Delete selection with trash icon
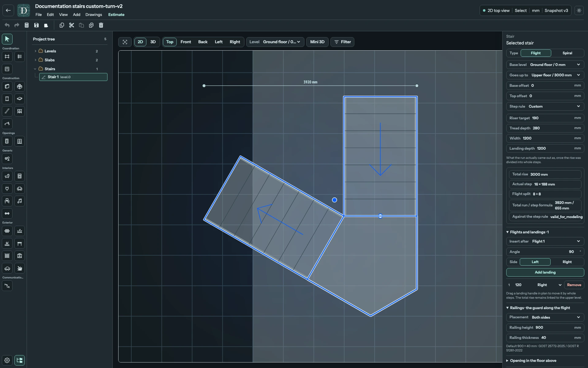The image size is (588, 368). pyautogui.click(x=101, y=25)
